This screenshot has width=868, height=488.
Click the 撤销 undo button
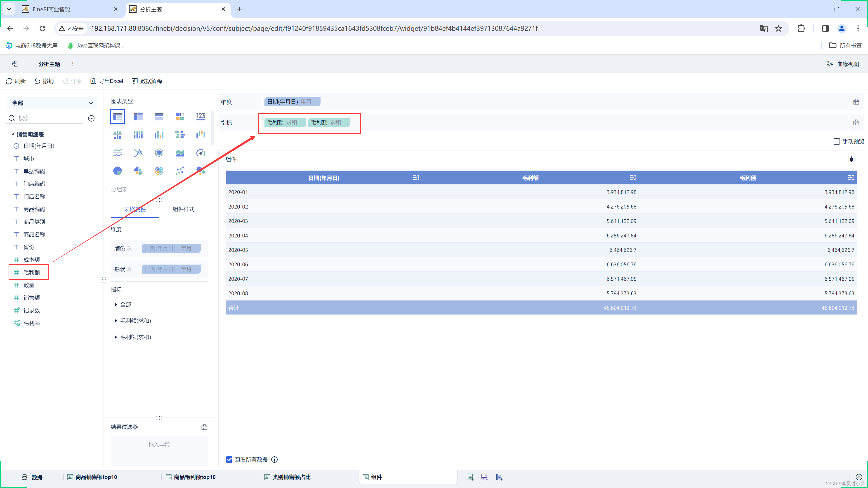(44, 81)
